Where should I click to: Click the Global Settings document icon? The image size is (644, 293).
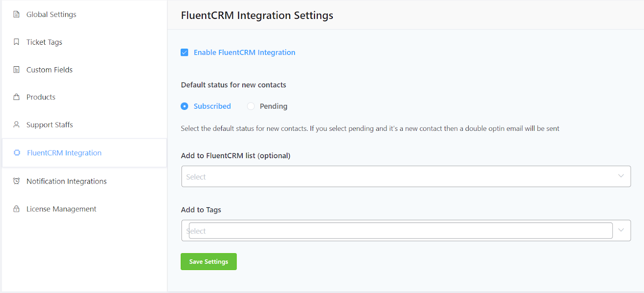(17, 14)
